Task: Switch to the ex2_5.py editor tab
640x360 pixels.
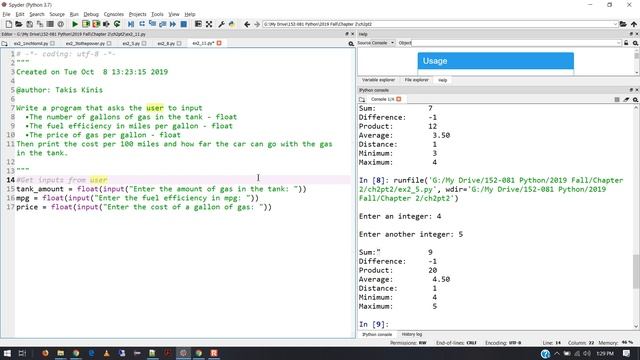Action: pyautogui.click(x=131, y=43)
